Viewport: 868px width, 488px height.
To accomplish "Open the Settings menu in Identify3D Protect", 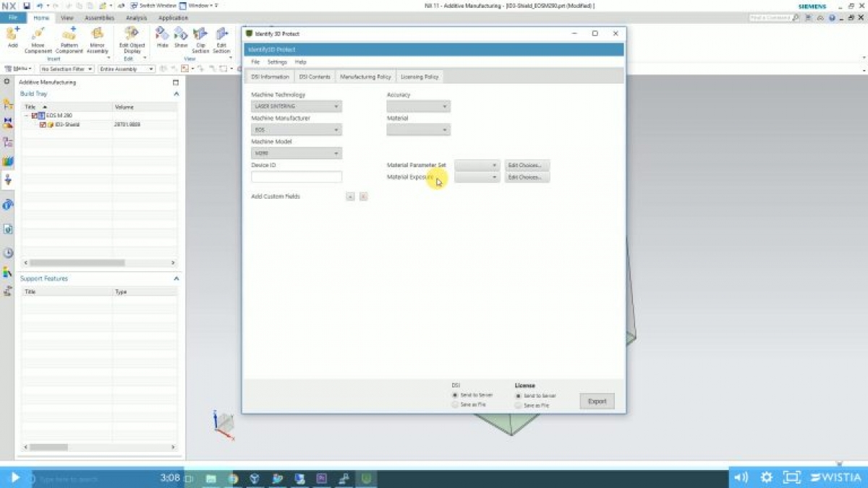I will [277, 62].
